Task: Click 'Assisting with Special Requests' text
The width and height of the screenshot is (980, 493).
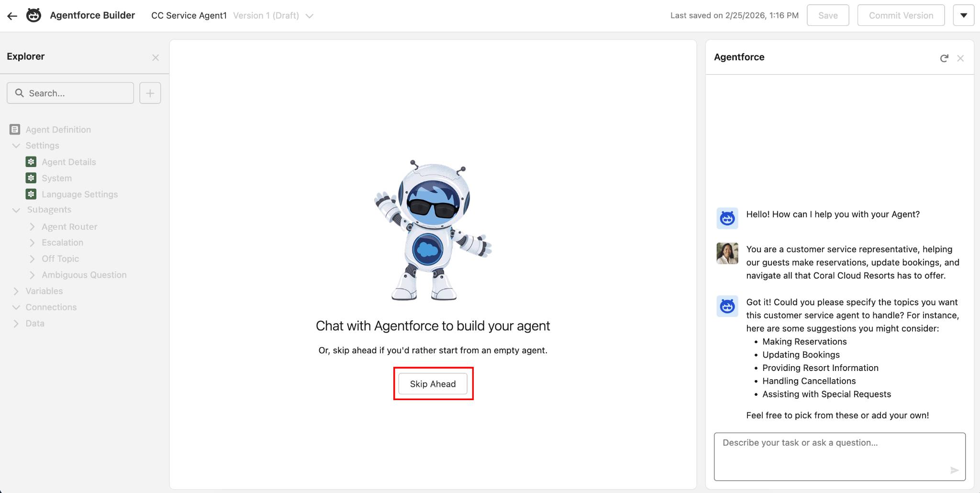Action: click(x=826, y=394)
